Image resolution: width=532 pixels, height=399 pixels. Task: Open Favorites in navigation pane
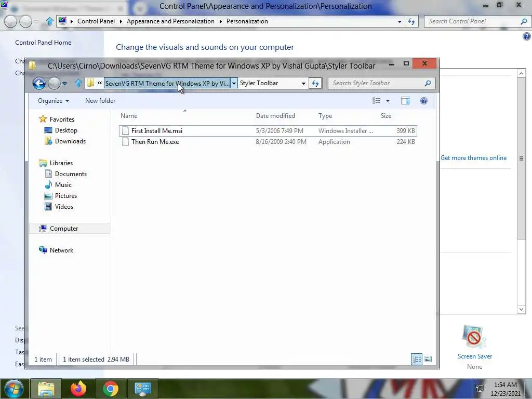pos(62,119)
